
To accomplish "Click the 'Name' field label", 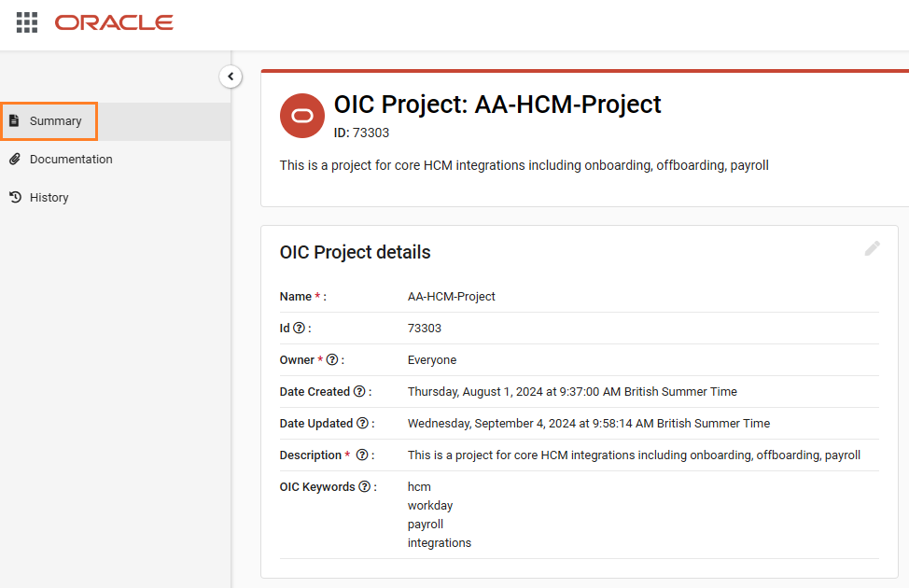I will pos(296,296).
